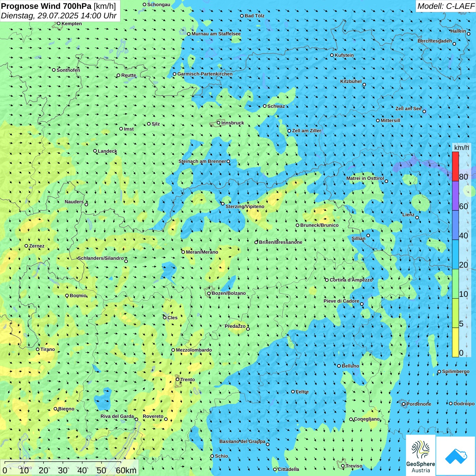Click the Schwaz label
This screenshot has height=476, width=476.
pyautogui.click(x=276, y=106)
